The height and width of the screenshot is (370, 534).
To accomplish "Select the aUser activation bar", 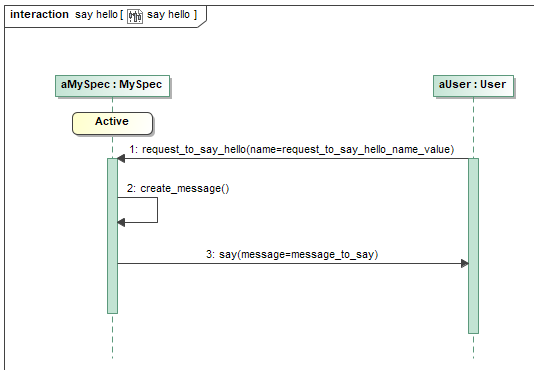I will (x=473, y=246).
